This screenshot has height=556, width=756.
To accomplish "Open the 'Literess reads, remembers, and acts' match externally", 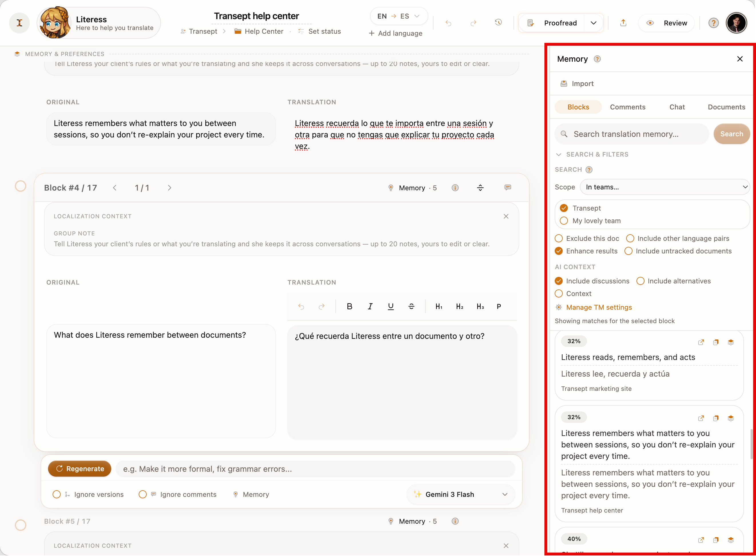I will [x=701, y=342].
